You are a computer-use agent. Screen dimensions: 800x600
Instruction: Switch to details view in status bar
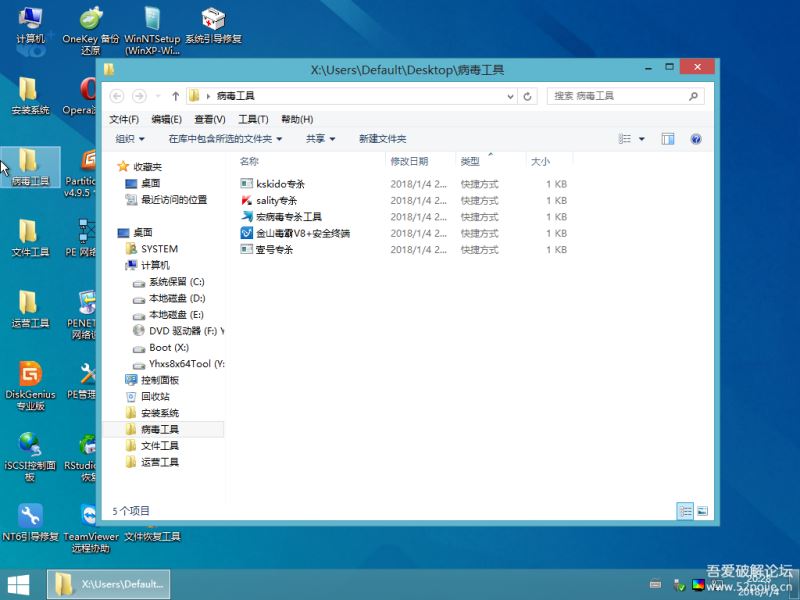(685, 511)
